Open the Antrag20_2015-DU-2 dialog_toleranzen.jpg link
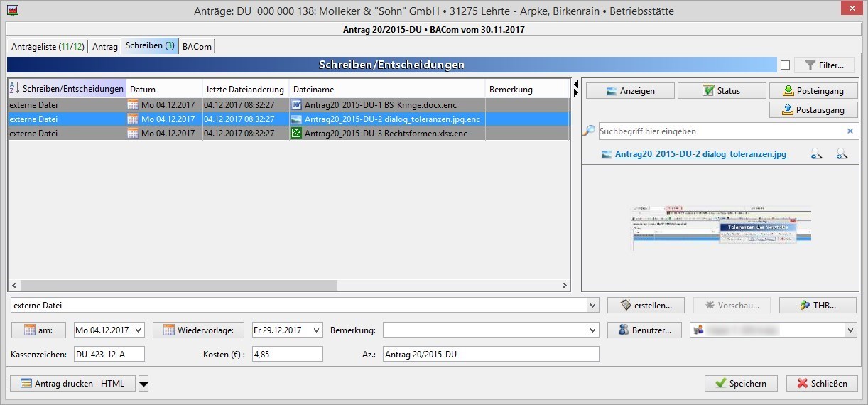The image size is (868, 405). tap(701, 154)
